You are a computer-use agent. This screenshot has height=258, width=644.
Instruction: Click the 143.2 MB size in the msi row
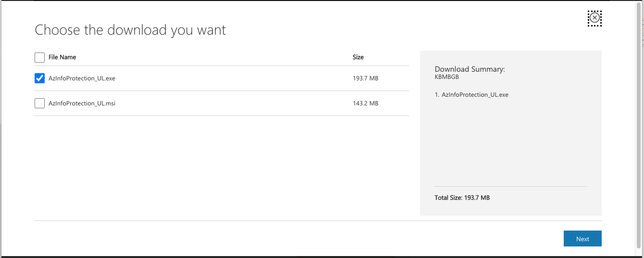pos(365,103)
